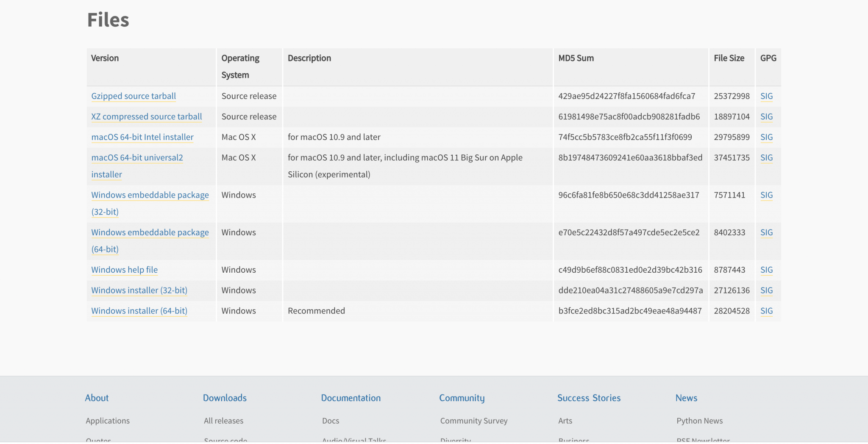The width and height of the screenshot is (868, 444).
Task: Click the macOS 64-bit Intel installer link
Action: (x=142, y=137)
